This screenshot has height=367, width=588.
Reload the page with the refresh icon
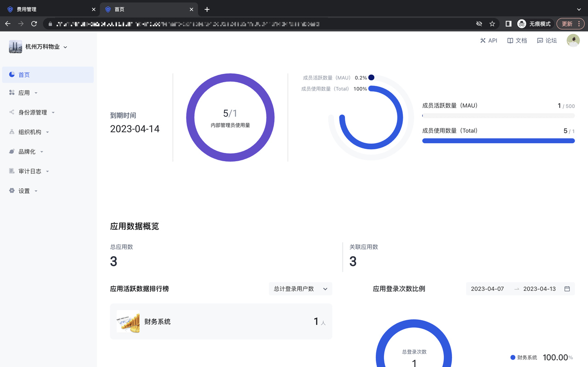(x=34, y=24)
